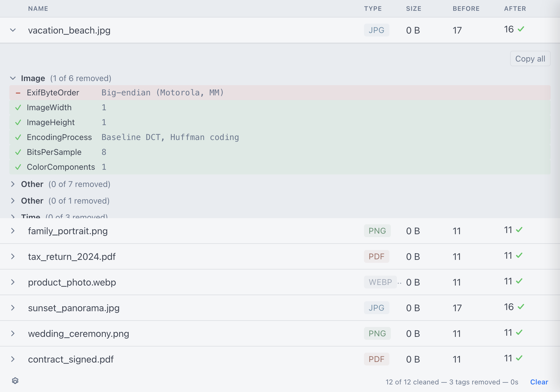Expand the first Other metadata group
This screenshot has width=560, height=392.
pyautogui.click(x=13, y=184)
